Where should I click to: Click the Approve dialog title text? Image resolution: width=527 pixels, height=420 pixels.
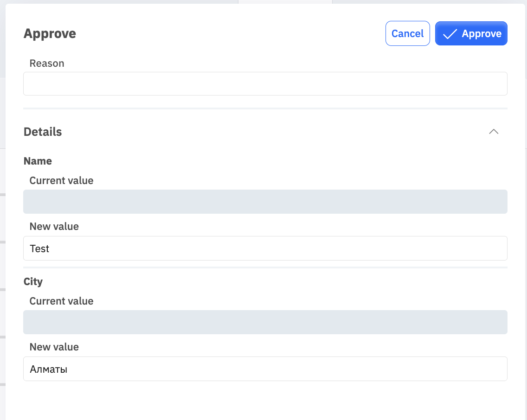tap(50, 33)
